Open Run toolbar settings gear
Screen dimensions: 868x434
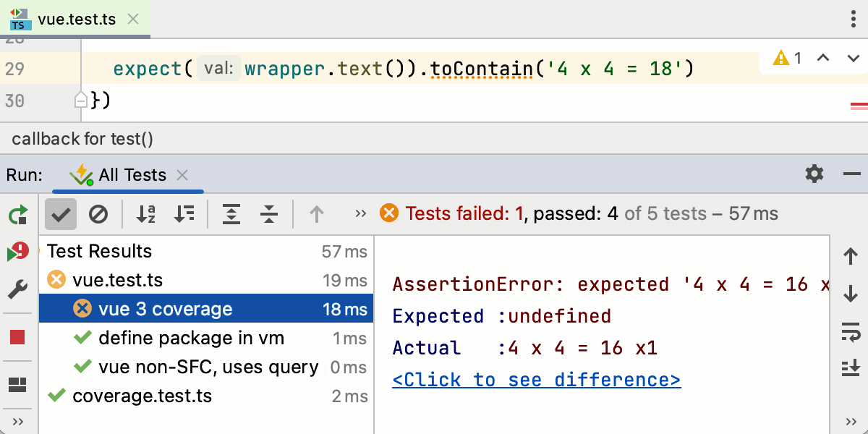coord(814,174)
